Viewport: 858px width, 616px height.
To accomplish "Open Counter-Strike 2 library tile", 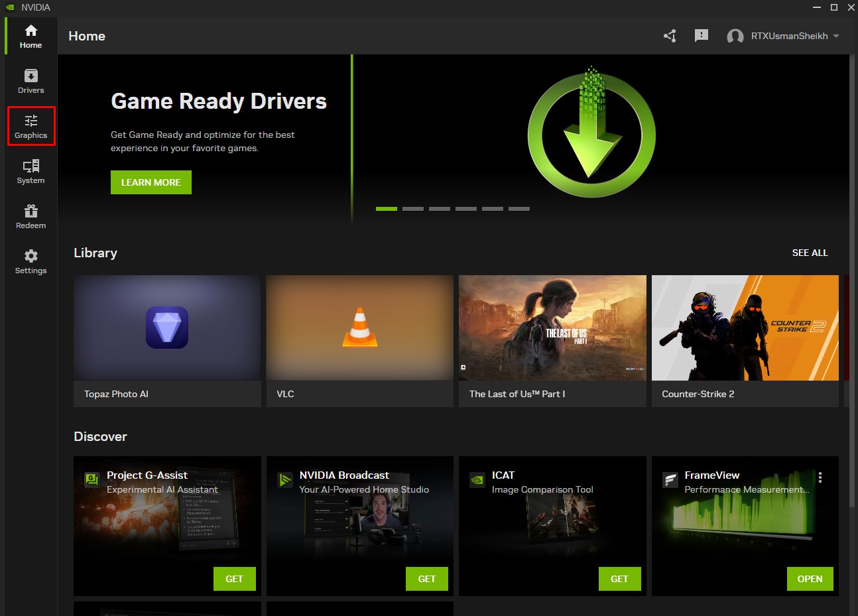I will click(x=745, y=341).
